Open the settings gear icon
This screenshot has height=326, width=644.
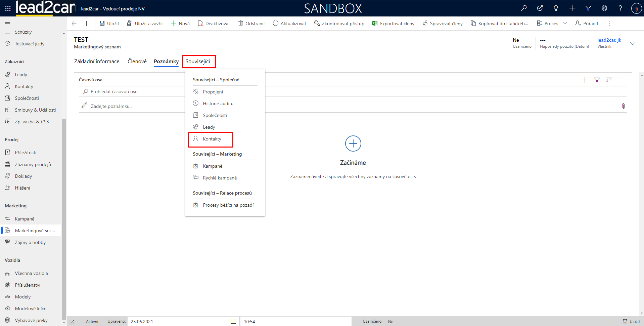pyautogui.click(x=604, y=8)
